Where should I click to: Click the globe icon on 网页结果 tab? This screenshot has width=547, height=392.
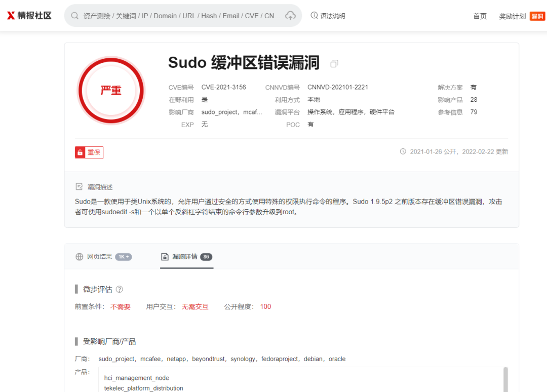(79, 257)
